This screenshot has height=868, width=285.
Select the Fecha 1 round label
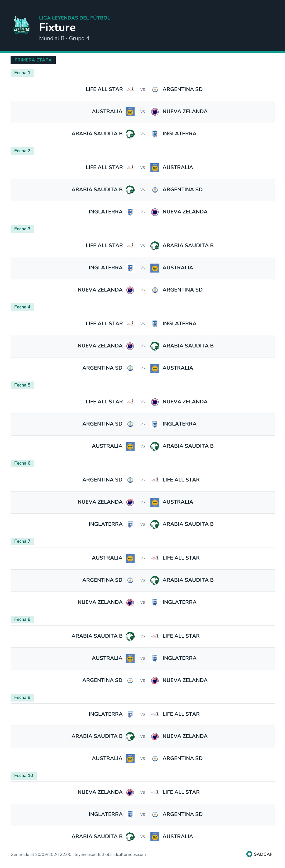(x=22, y=73)
